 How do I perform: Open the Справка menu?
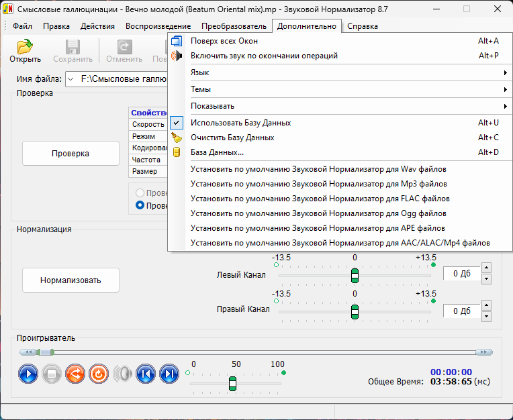pyautogui.click(x=363, y=26)
